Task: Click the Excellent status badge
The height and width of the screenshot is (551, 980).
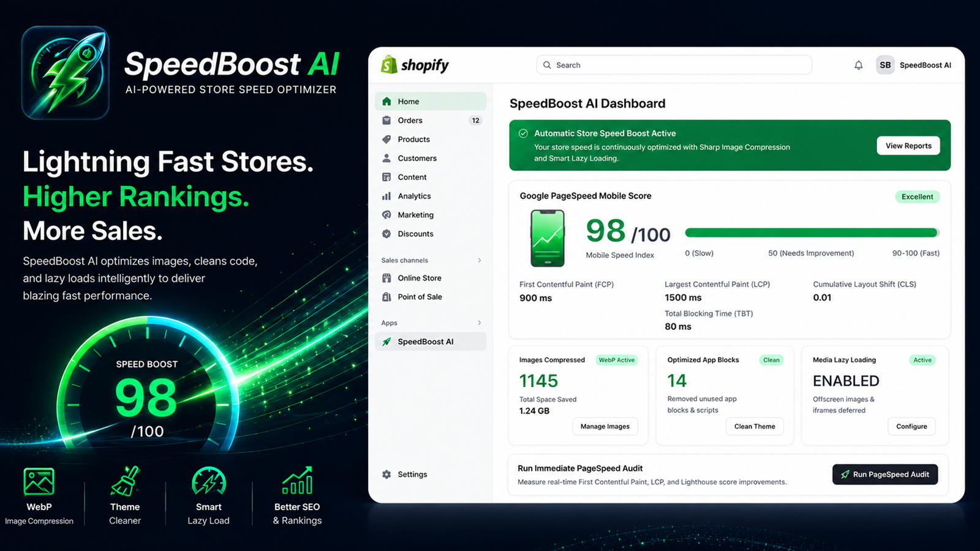Action: click(x=918, y=197)
